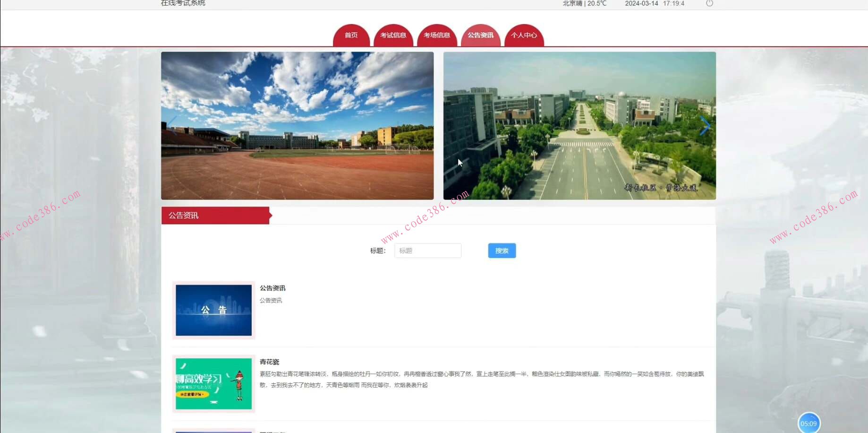Go to the 个人中心 tab
The height and width of the screenshot is (433, 868).
tap(524, 35)
